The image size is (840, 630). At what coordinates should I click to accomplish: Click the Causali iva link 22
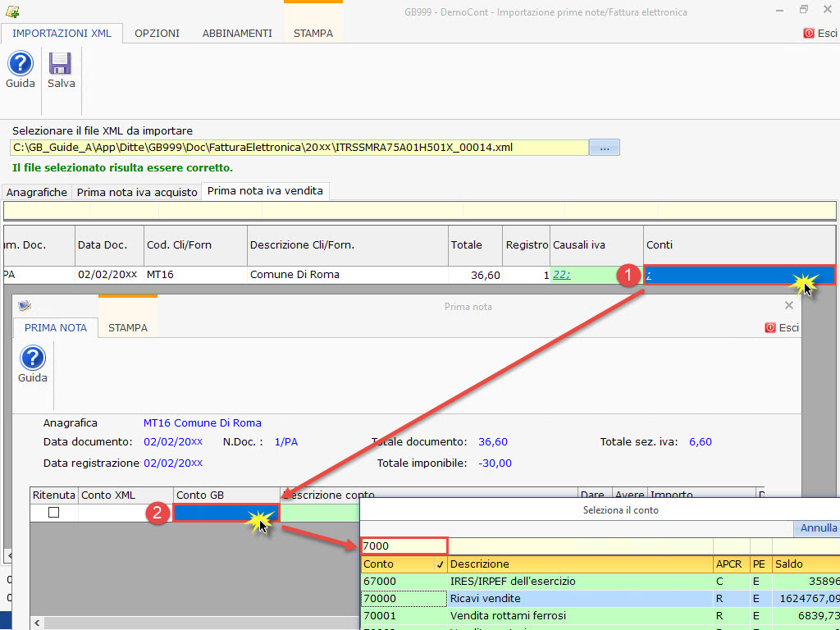tap(562, 276)
